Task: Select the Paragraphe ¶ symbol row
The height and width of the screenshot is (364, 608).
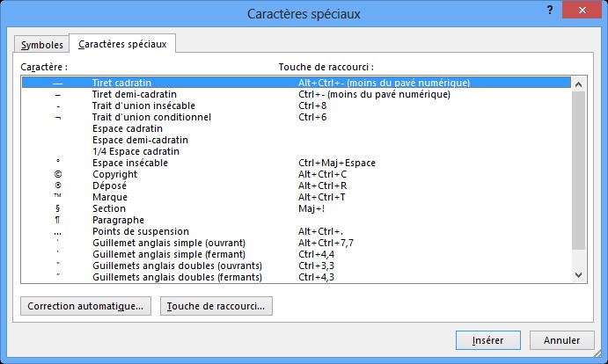Action: (117, 220)
